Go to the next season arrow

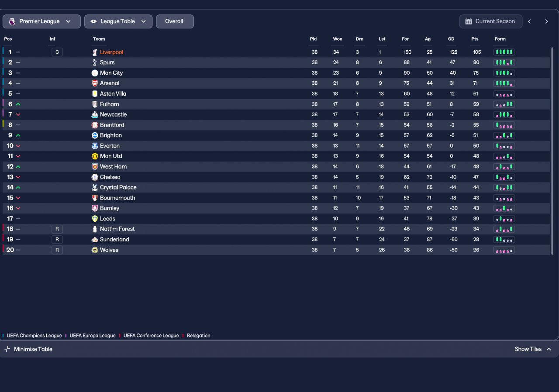point(546,21)
